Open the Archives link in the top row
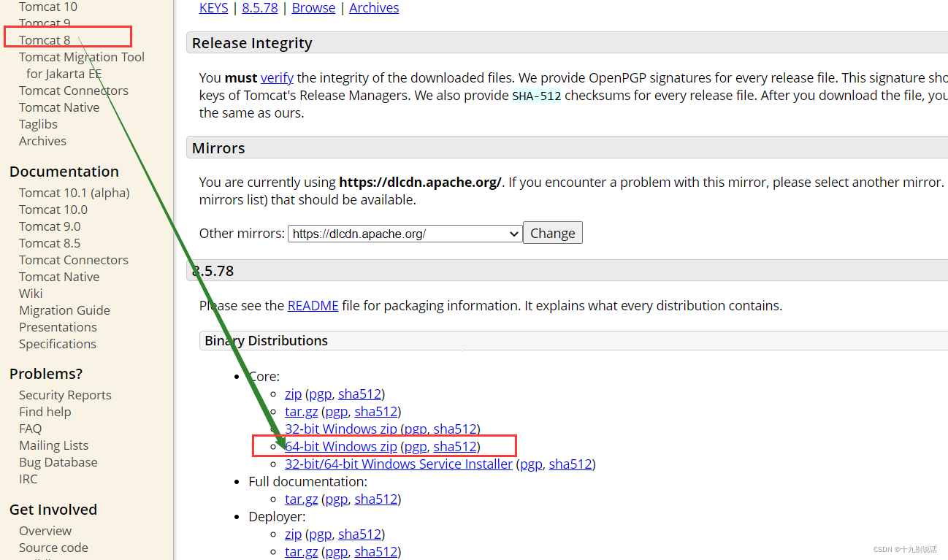This screenshot has height=560, width=948. pos(374,8)
